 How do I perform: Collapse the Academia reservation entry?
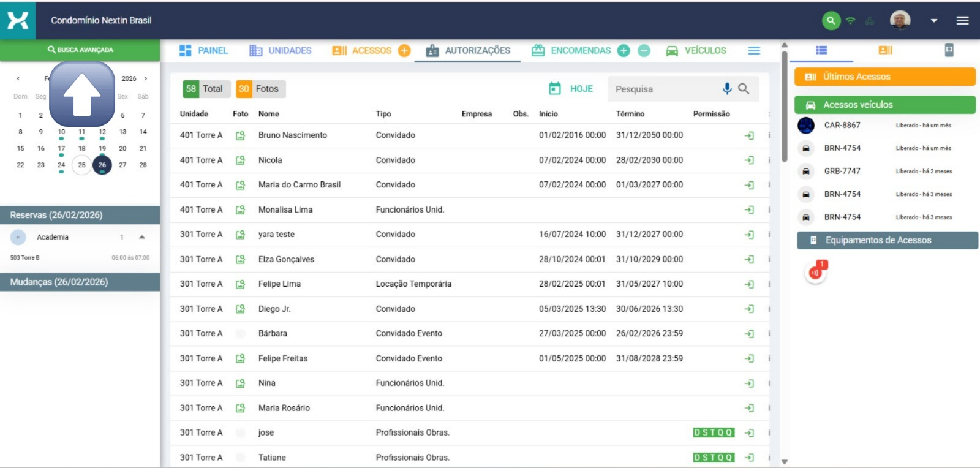click(x=142, y=237)
